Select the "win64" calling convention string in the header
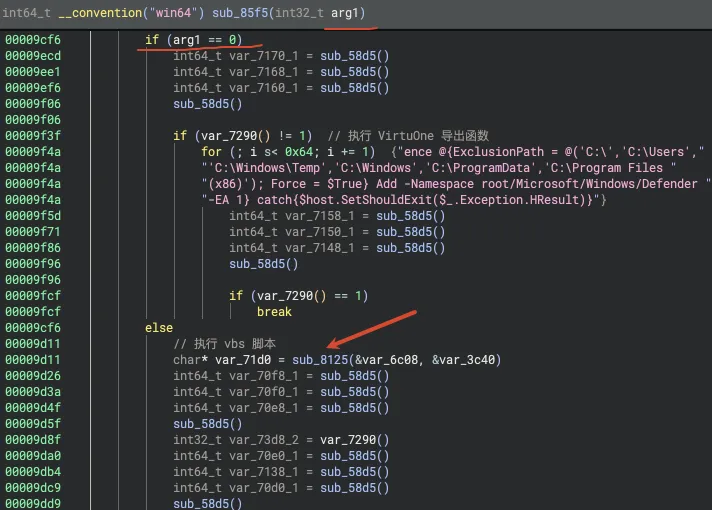Screen dimensions: 712x510 point(173,13)
